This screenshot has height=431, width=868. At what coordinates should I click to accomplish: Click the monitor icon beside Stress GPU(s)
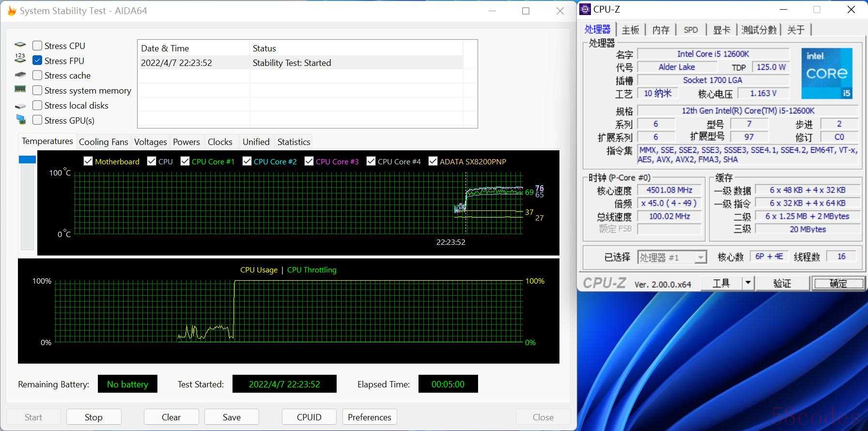coord(20,119)
